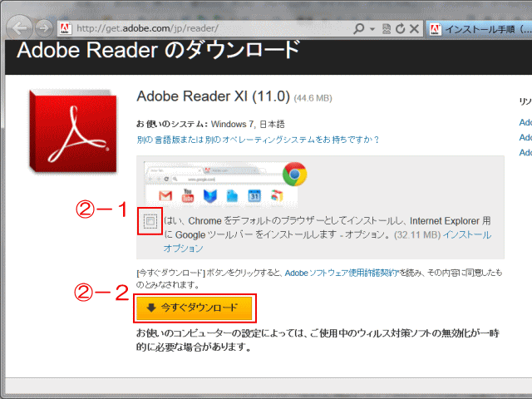Click the Chrome browser preview thumbnail
The height and width of the screenshot is (399, 532).
tap(221, 185)
